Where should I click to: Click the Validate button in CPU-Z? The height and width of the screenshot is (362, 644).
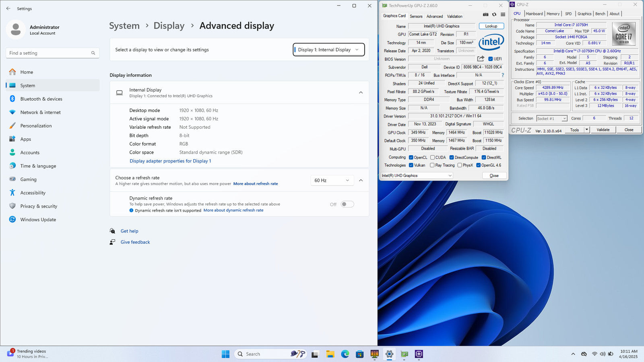coord(603,130)
